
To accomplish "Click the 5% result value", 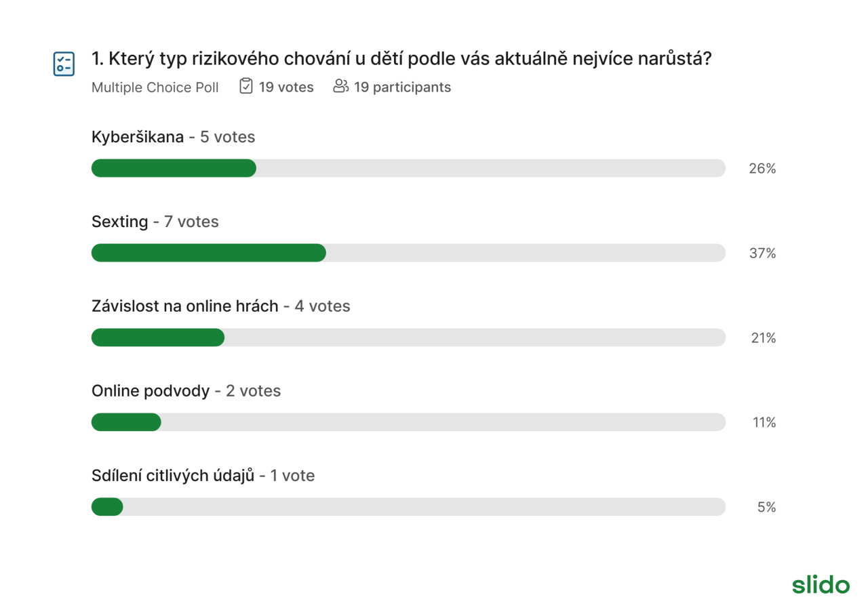I will click(x=767, y=508).
